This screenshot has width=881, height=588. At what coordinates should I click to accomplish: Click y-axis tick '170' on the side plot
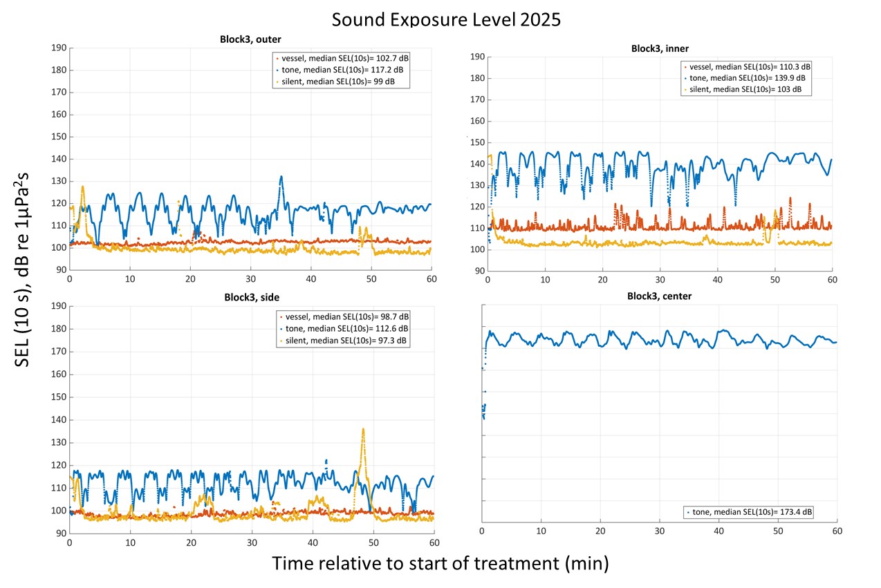(58, 352)
